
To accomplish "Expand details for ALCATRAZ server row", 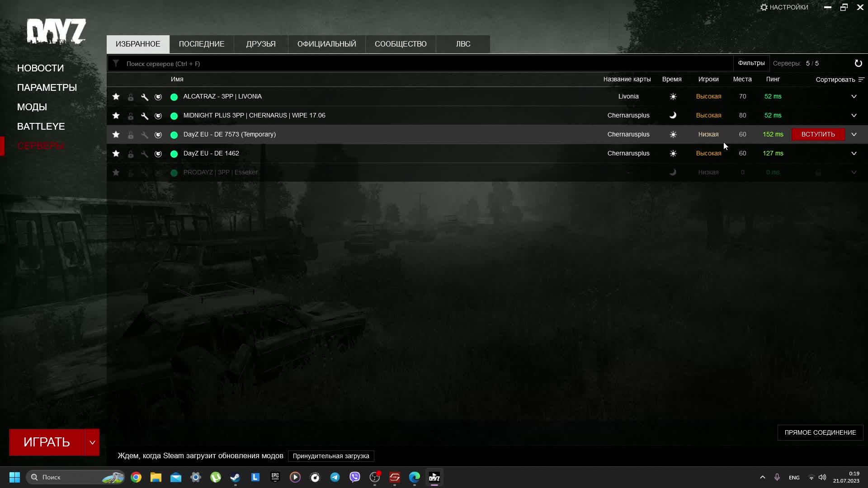I will coord(854,97).
